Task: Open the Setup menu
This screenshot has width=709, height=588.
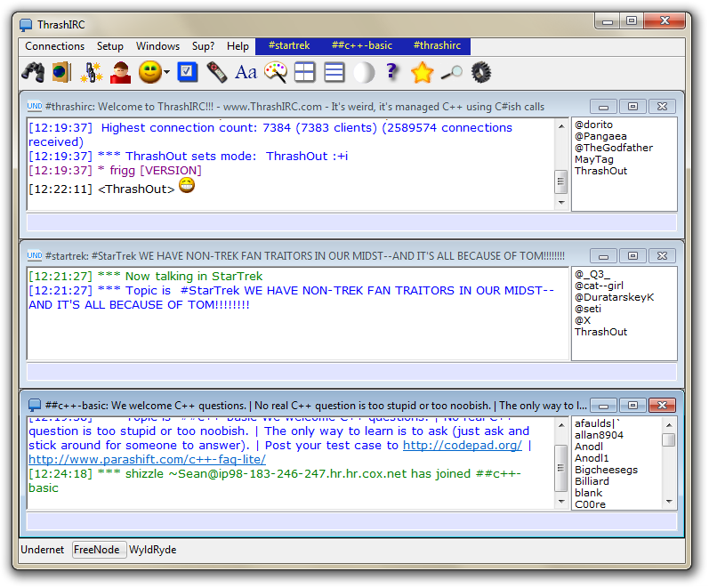Action: coord(110,46)
